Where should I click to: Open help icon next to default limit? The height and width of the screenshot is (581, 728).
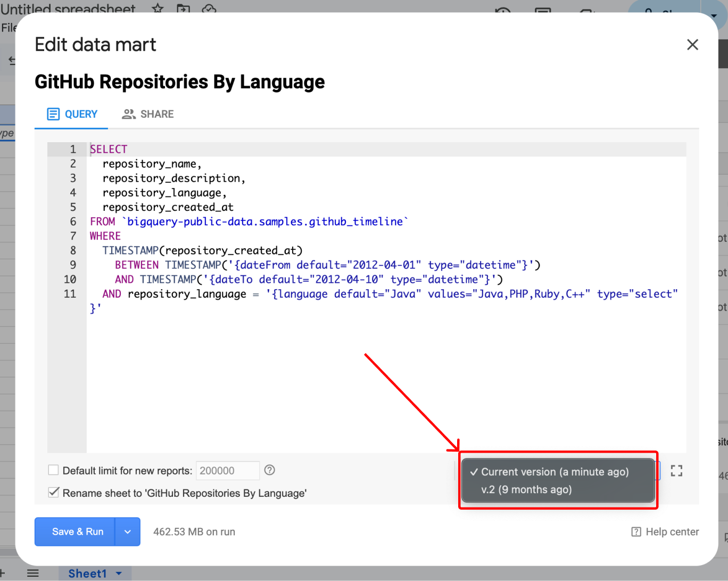[270, 470]
